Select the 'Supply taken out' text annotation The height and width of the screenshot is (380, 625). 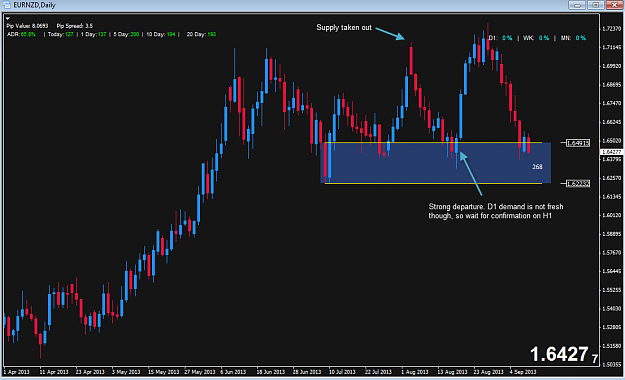[344, 28]
